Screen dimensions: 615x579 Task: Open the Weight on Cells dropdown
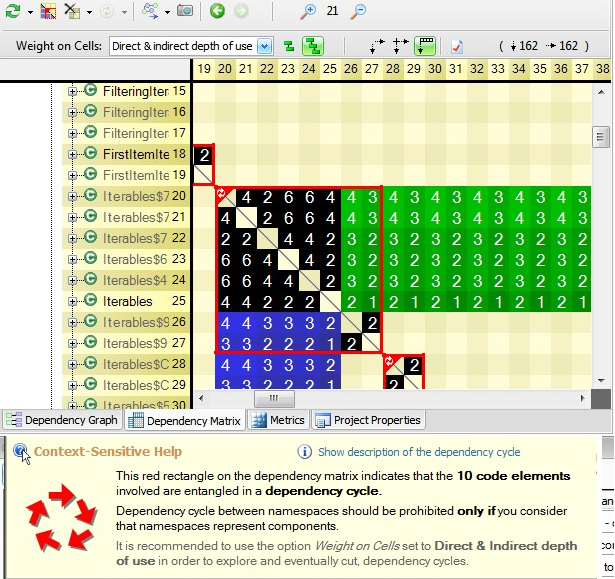(264, 46)
